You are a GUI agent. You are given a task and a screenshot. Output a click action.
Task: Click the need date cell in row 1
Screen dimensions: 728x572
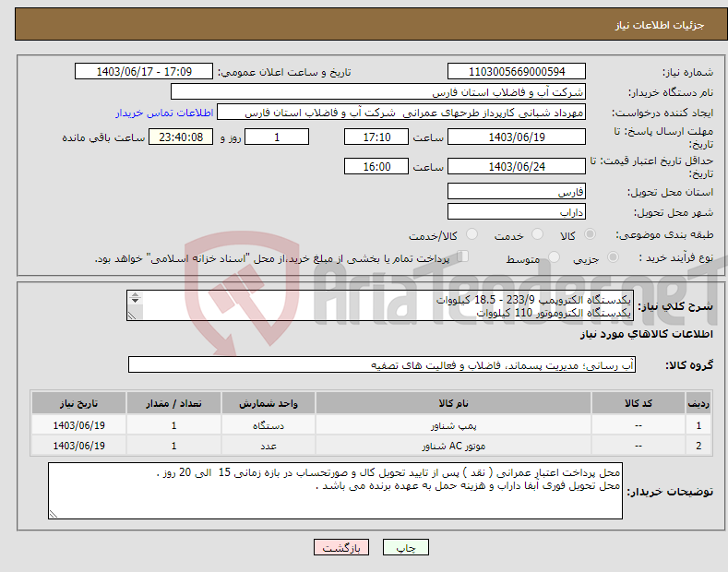(79, 425)
